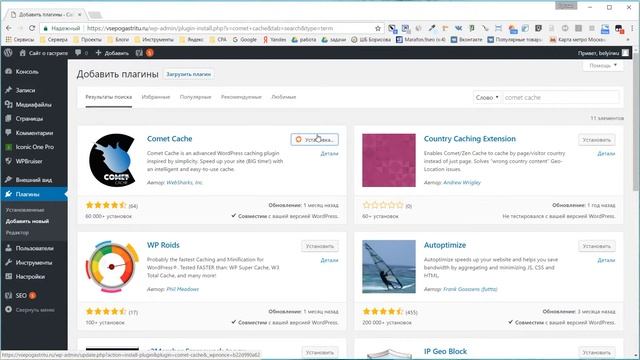This screenshot has width=640, height=360.
Task: Install the Autoptimize plugin
Action: [x=597, y=246]
